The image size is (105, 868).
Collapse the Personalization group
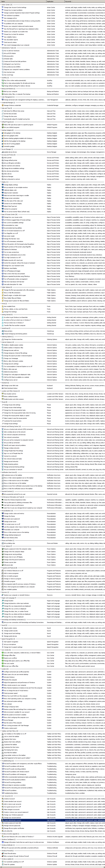pyautogui.click(x=1, y=511)
